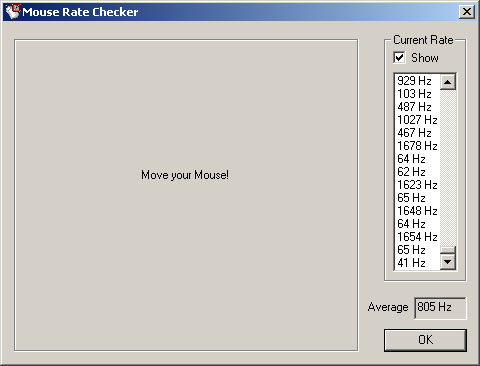Image resolution: width=480 pixels, height=366 pixels.
Task: Click the Average 805 Hz field
Action: [440, 308]
